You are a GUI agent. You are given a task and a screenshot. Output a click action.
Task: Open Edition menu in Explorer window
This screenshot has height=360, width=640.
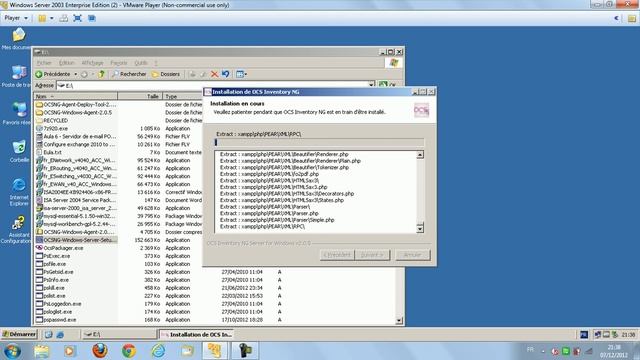pyautogui.click(x=67, y=63)
